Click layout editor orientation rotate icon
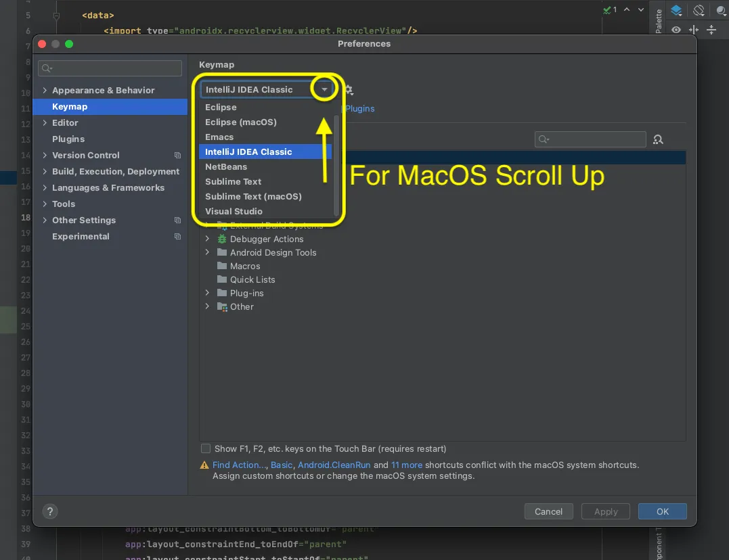Screen dimensions: 729x560 [699, 9]
